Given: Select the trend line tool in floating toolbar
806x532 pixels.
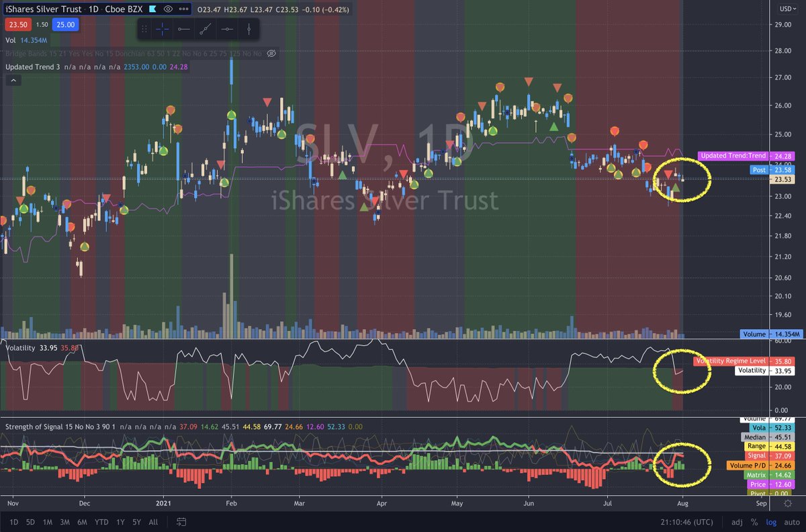Looking at the screenshot, I should tap(206, 29).
